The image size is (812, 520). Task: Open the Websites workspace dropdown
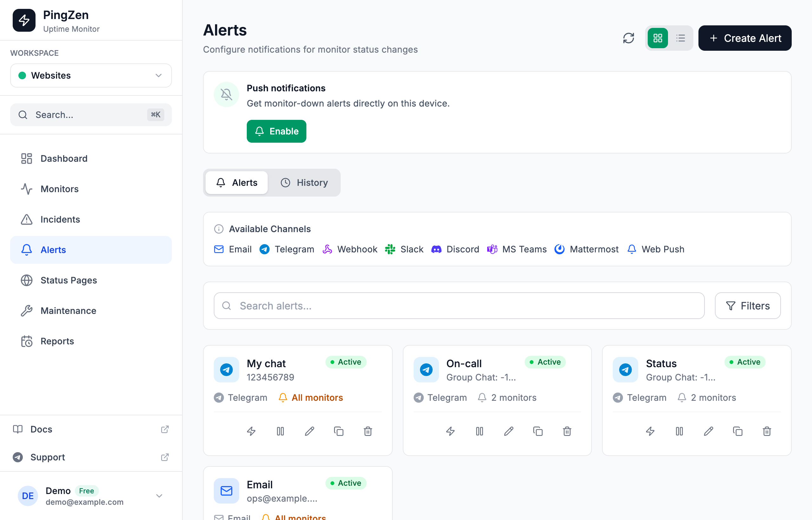pyautogui.click(x=91, y=75)
